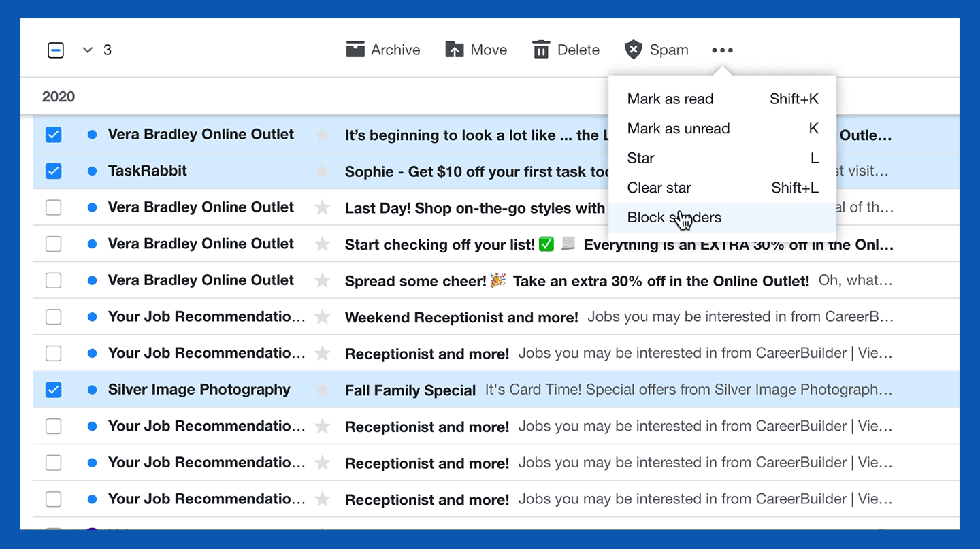The width and height of the screenshot is (980, 549).
Task: Click the Move icon in the toolbar
Action: coord(476,49)
